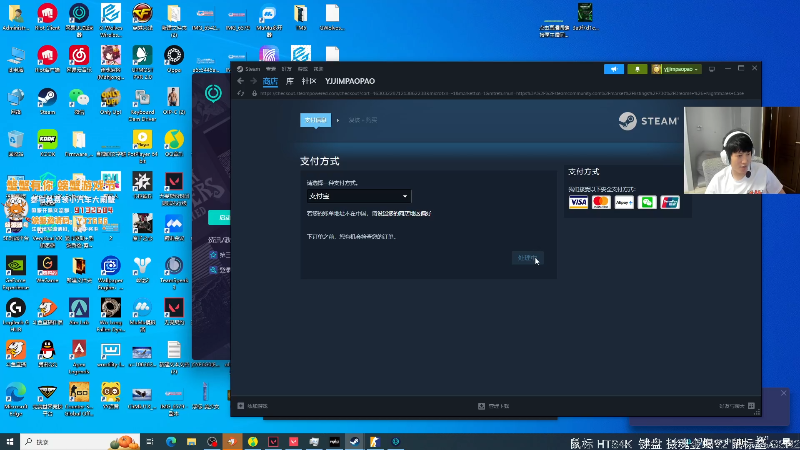Open the QQ penguin desktop shortcut
The image size is (800, 450).
(47, 354)
